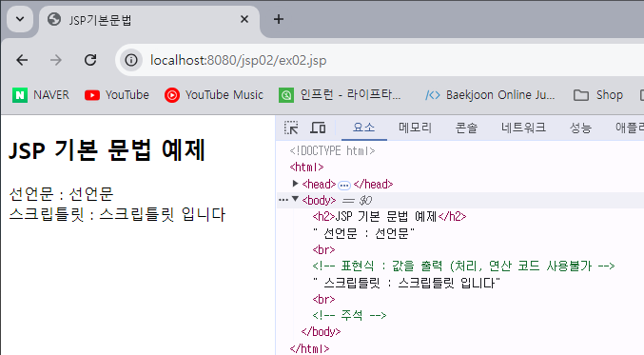Select the JSP기본문법 browser tab

point(148,20)
